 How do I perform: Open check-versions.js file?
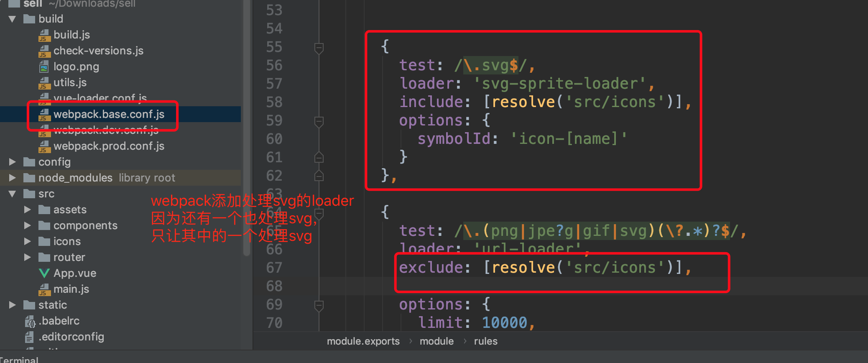point(98,51)
